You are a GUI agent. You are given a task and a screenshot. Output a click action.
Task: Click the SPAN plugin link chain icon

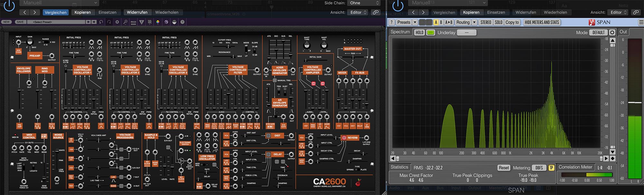point(636,12)
